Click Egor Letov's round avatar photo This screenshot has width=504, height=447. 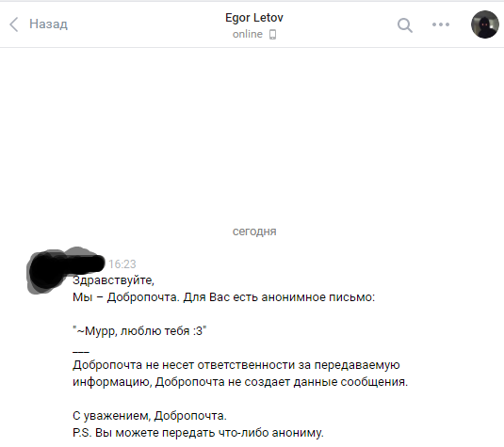pos(485,24)
